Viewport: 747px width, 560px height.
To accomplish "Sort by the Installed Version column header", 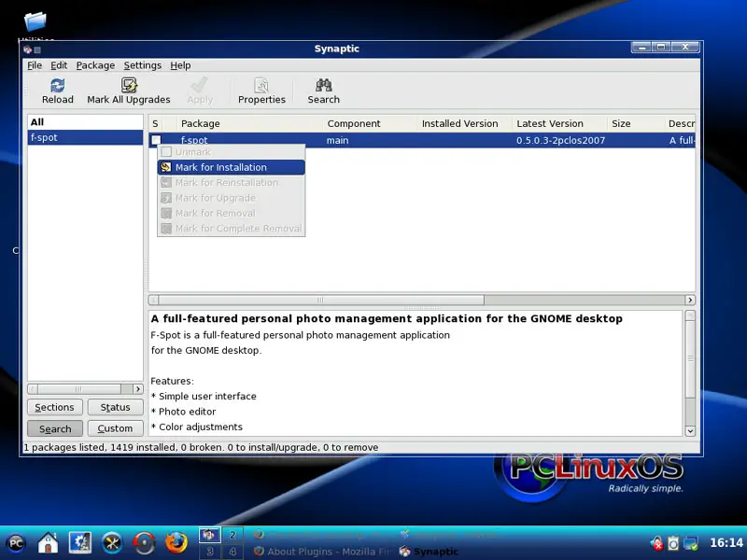I will tap(464, 123).
